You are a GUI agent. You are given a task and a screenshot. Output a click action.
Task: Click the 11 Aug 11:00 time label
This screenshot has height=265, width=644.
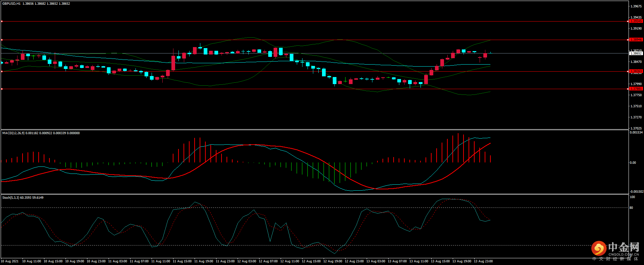pos(161,261)
